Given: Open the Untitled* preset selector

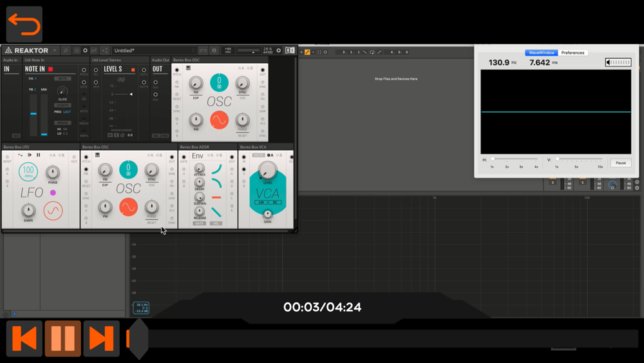Looking at the screenshot, I should coord(154,50).
